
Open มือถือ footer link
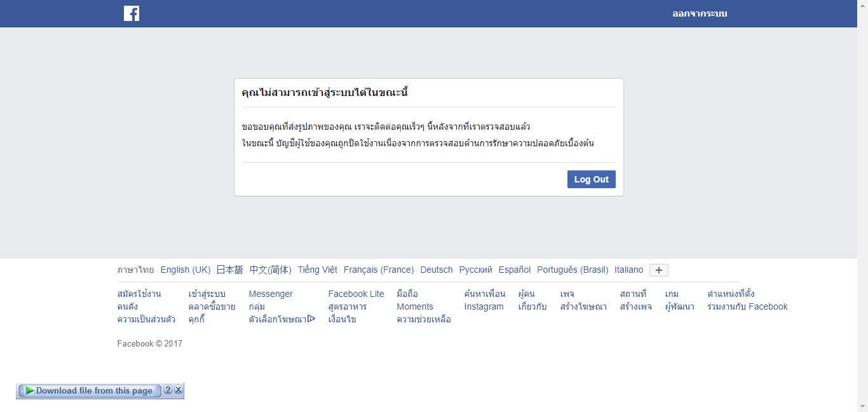pyautogui.click(x=407, y=294)
